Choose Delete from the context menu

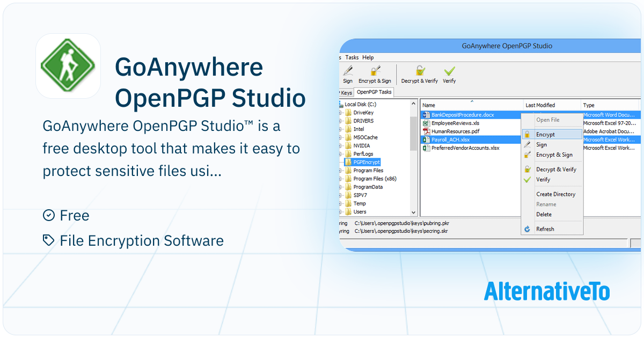click(x=544, y=215)
